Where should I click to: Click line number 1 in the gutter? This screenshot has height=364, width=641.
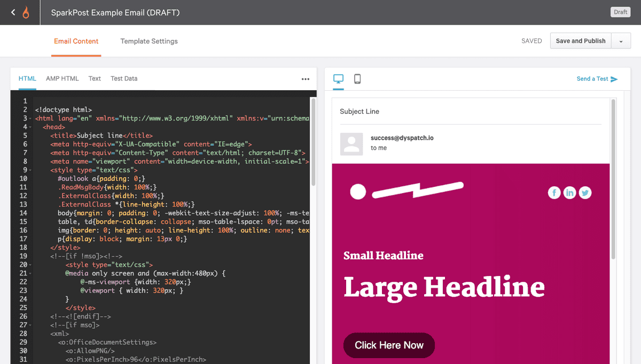click(25, 101)
